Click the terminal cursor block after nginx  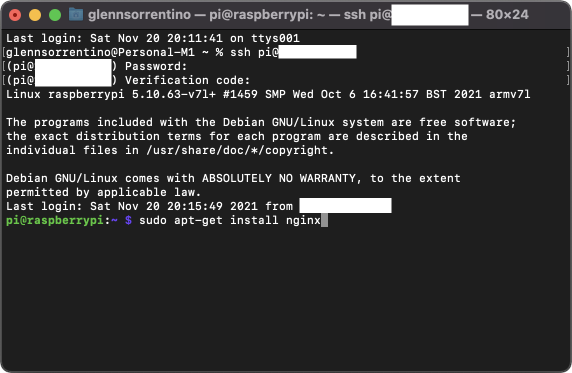(x=324, y=220)
